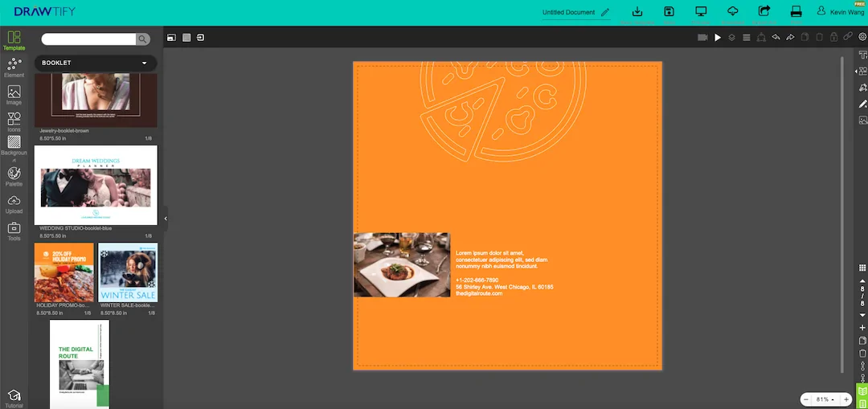Image resolution: width=868 pixels, height=409 pixels.
Task: Click the green book icon
Action: click(862, 391)
